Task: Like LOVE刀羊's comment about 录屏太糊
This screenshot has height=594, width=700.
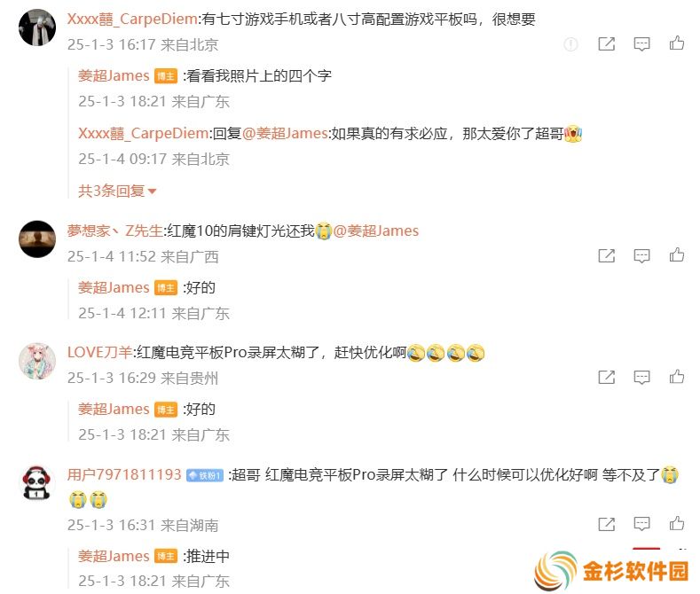Action: coord(677,377)
